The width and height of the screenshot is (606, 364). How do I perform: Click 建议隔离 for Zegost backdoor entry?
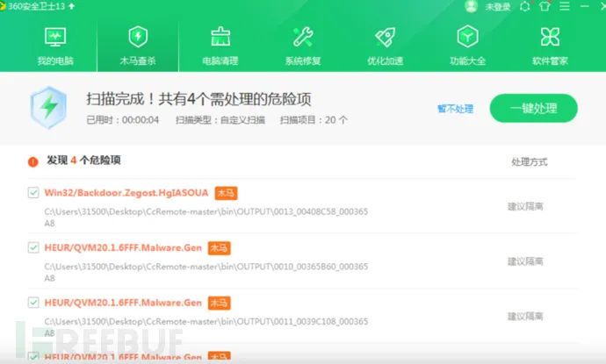click(x=525, y=206)
